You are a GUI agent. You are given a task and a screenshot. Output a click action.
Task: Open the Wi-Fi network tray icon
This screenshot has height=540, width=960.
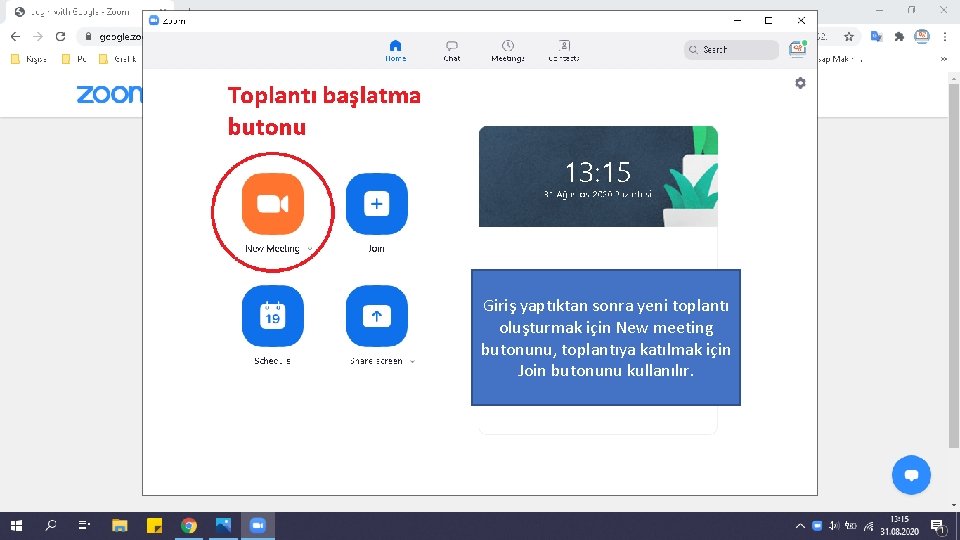click(868, 526)
